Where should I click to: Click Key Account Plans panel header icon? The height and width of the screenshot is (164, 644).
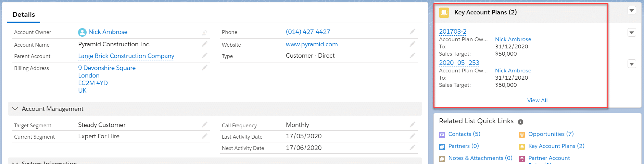pyautogui.click(x=444, y=13)
